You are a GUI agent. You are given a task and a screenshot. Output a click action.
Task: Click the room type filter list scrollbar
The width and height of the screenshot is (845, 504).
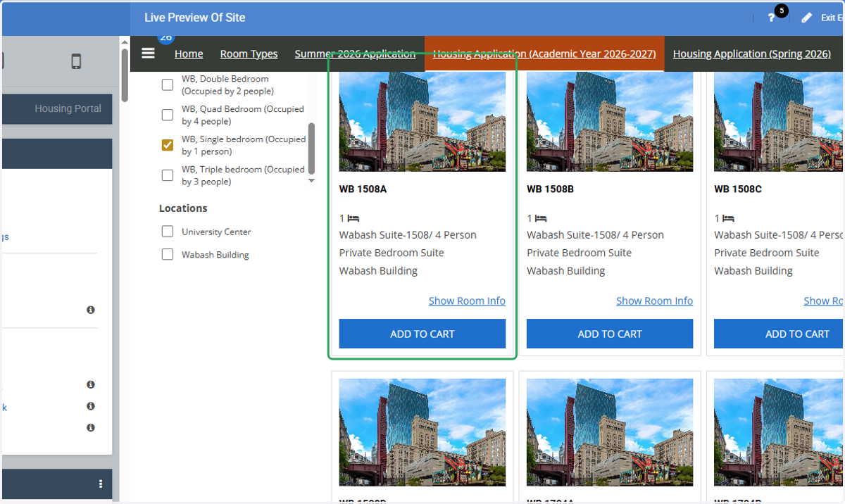[x=312, y=148]
